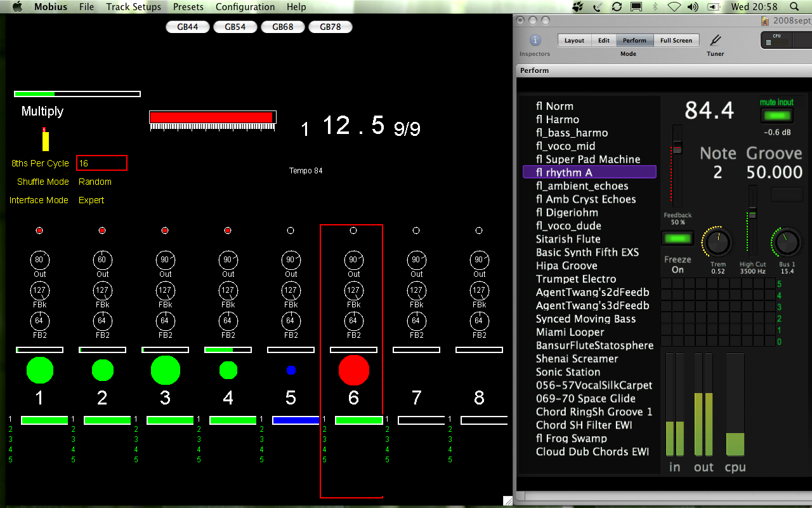This screenshot has width=812, height=508.
Task: Click the battery status icon
Action: pos(714,7)
